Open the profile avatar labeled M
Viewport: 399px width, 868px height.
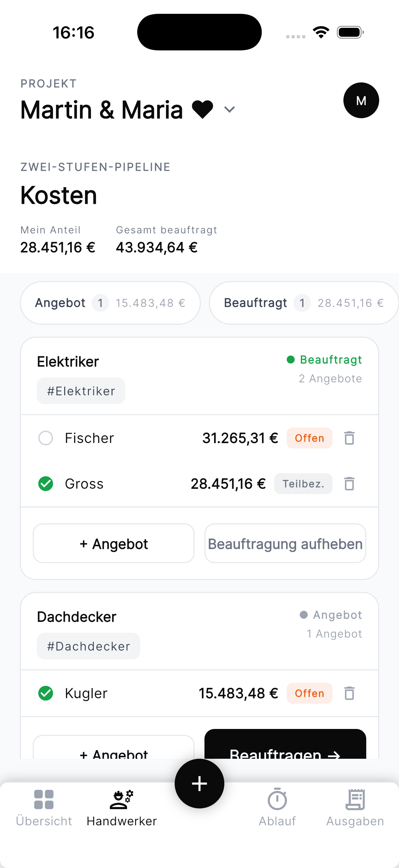point(361,100)
